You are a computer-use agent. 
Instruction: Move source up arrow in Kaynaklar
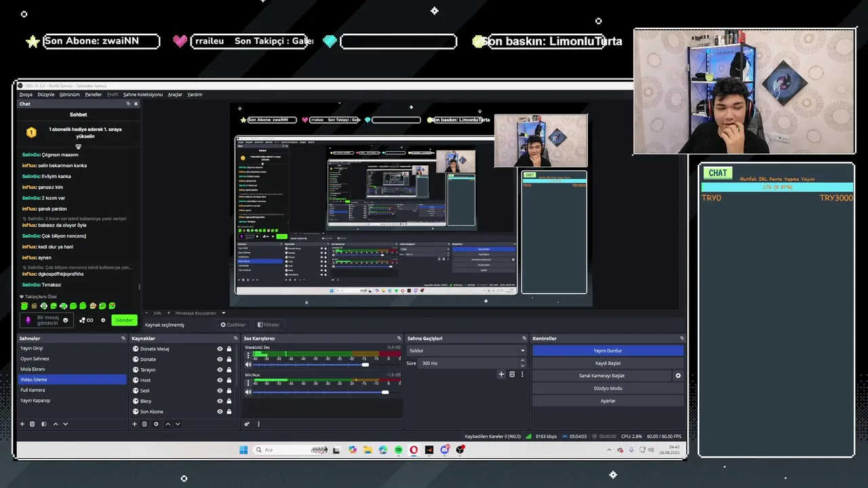[168, 424]
